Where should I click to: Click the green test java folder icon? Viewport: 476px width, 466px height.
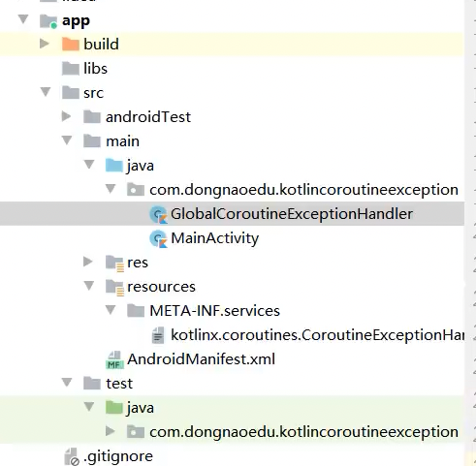tap(114, 408)
